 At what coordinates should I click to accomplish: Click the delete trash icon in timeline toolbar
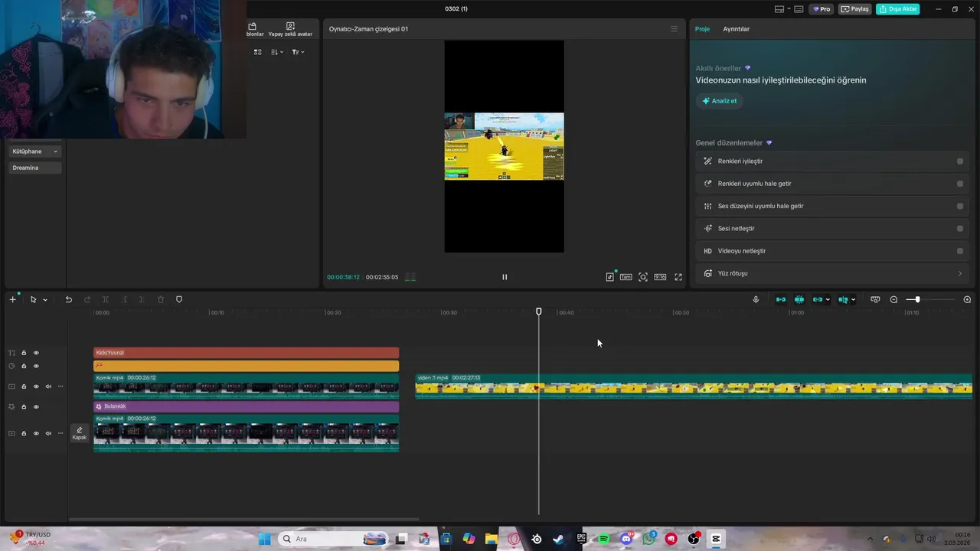coord(161,299)
